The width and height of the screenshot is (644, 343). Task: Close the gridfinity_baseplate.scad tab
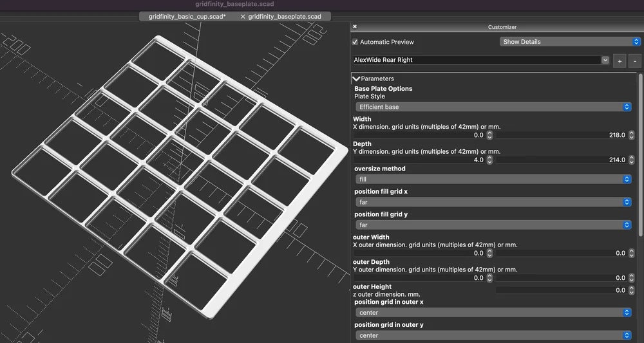243,17
